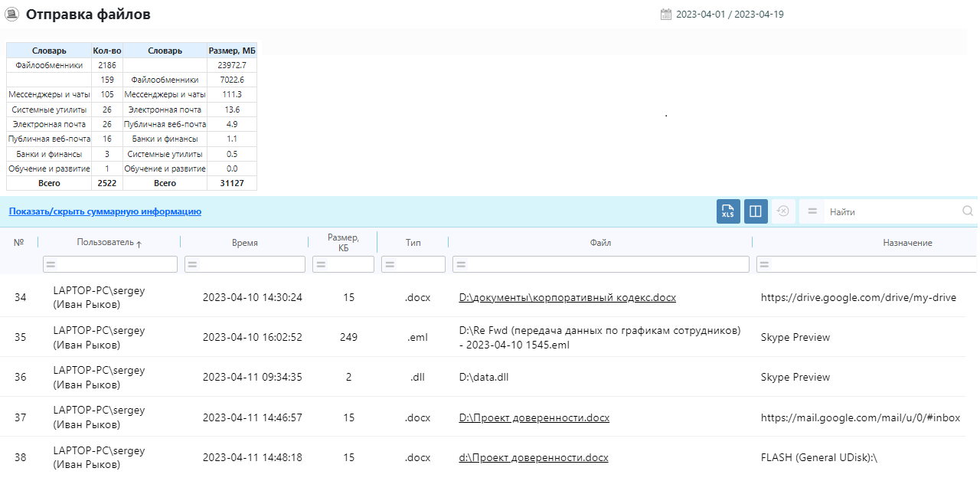Open filter operator in Пользователь column

click(51, 264)
